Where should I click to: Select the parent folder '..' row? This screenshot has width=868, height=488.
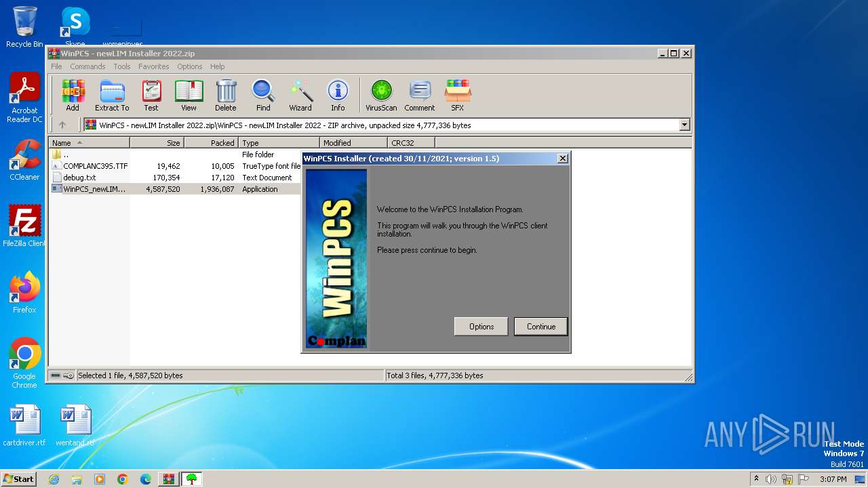coord(176,155)
